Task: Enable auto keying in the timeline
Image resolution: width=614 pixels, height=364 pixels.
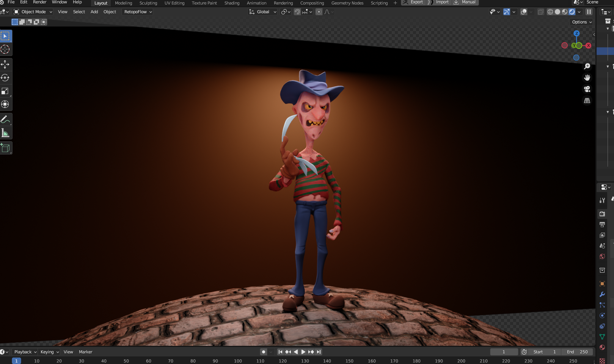Action: pyautogui.click(x=264, y=352)
